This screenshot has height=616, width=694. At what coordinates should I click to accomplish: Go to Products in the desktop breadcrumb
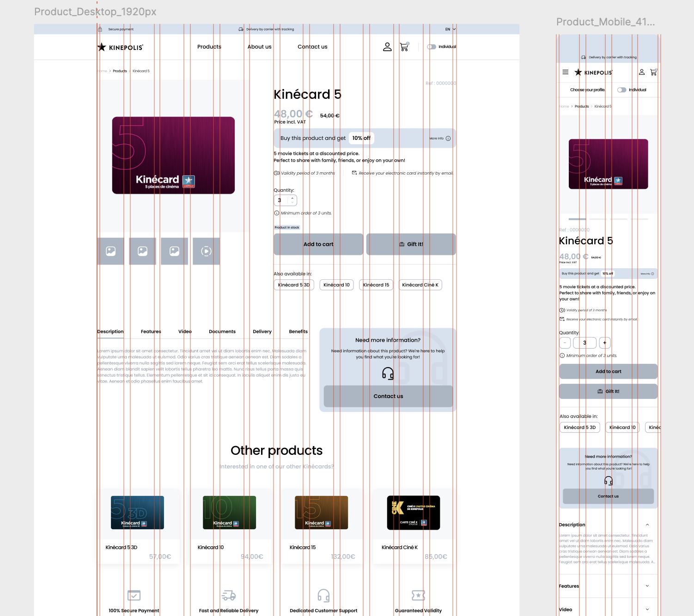point(120,71)
